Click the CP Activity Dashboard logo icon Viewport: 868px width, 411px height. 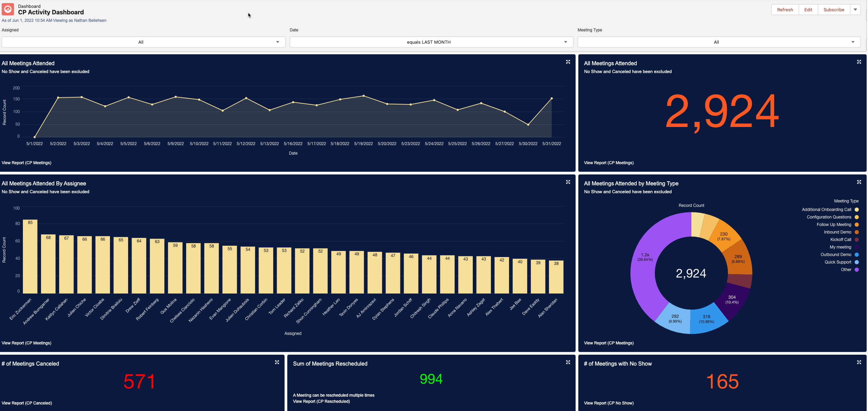[8, 9]
